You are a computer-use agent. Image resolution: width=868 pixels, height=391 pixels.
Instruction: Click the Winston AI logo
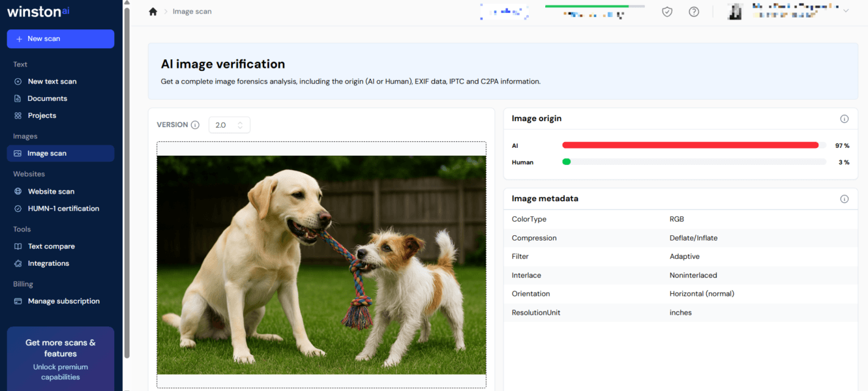[x=38, y=12]
